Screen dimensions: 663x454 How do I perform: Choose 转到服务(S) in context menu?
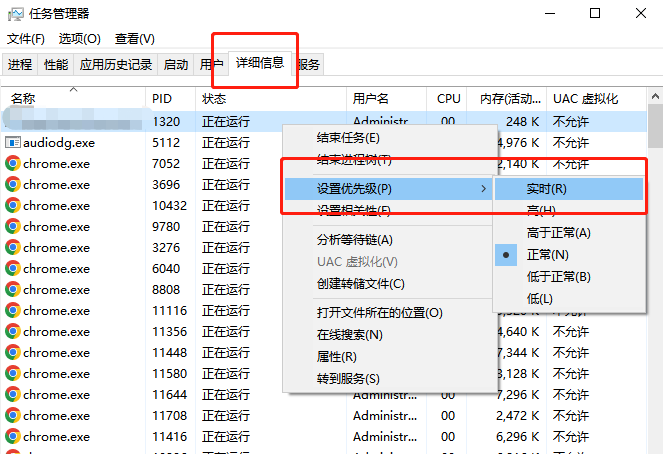(x=390, y=379)
